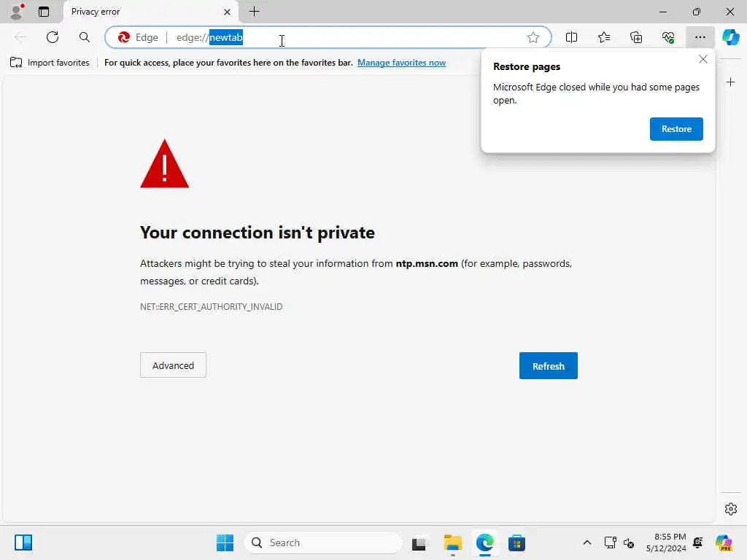Click the taskbar Search box
This screenshot has width=747, height=560.
[323, 542]
